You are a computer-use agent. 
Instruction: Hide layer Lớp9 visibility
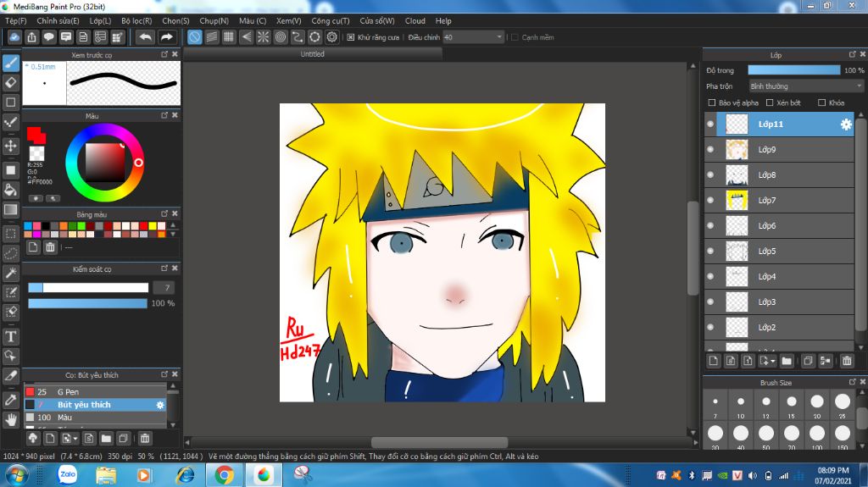pos(711,149)
